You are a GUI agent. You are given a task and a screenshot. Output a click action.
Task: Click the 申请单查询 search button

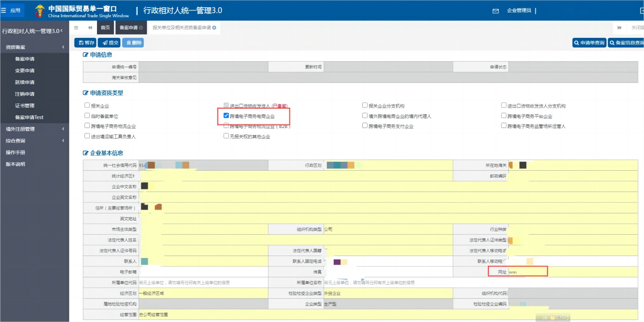(x=589, y=43)
